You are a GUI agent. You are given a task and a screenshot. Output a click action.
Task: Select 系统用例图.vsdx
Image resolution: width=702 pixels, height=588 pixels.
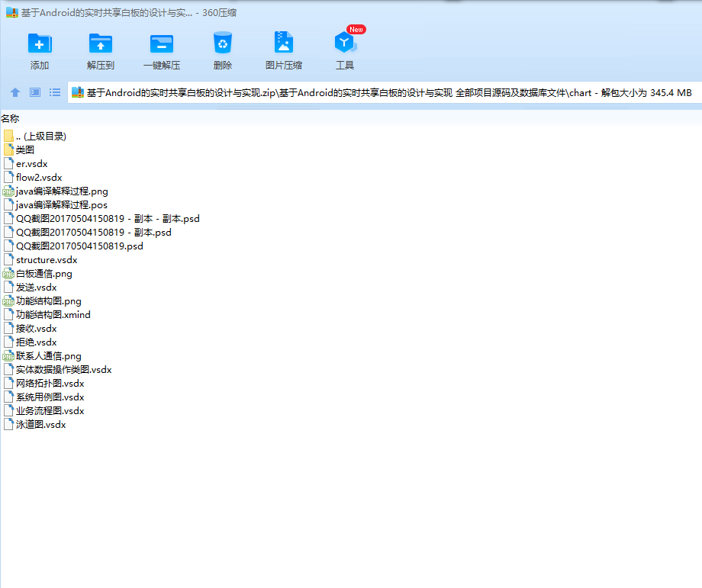[44, 397]
